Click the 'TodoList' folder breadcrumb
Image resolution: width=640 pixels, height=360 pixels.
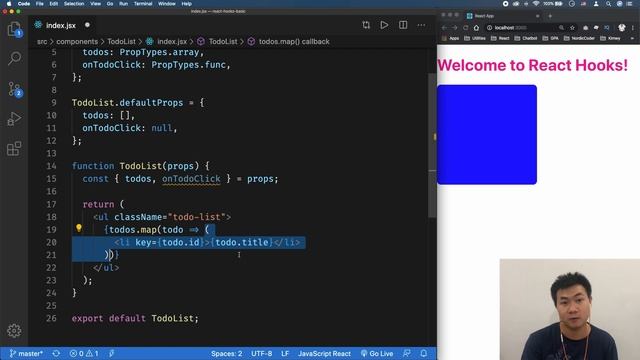coord(121,42)
